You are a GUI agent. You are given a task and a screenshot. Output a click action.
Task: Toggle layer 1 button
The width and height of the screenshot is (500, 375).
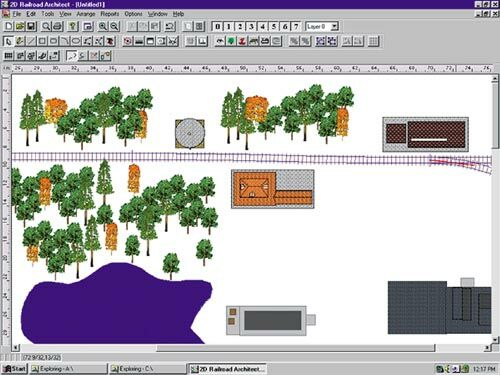(229, 26)
